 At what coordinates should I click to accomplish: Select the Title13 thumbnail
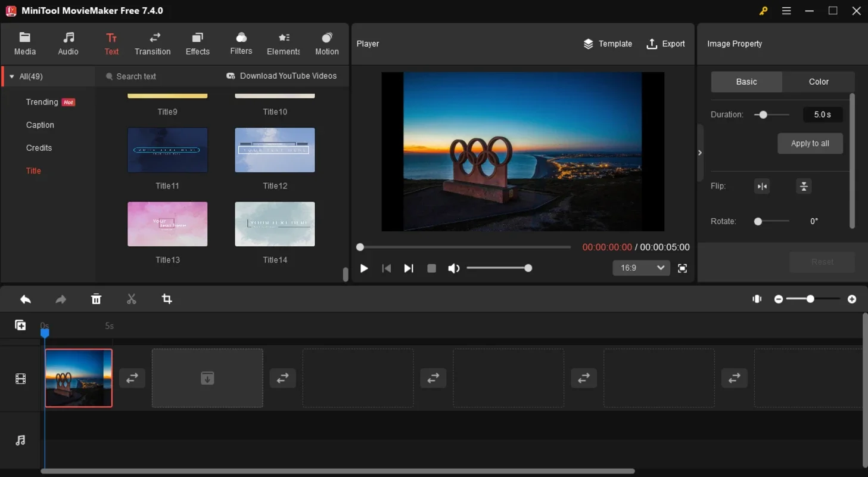pos(167,224)
